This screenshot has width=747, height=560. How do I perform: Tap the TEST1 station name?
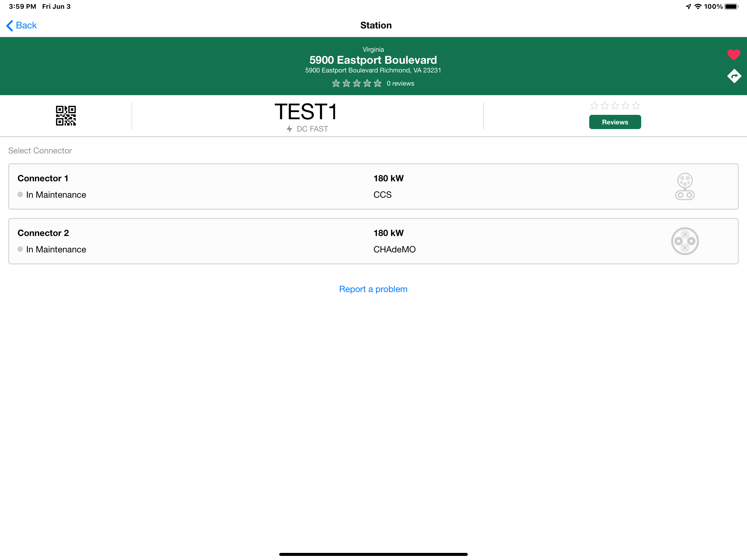click(306, 112)
